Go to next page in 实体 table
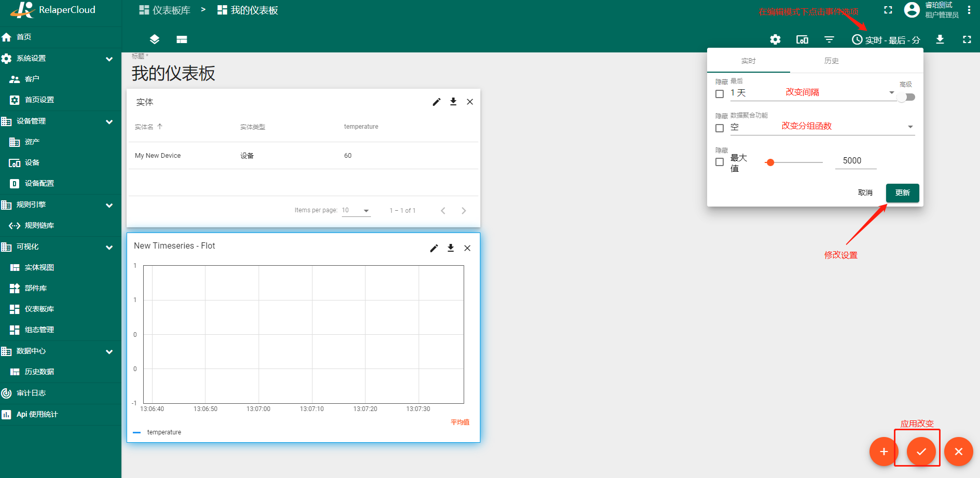 464,210
